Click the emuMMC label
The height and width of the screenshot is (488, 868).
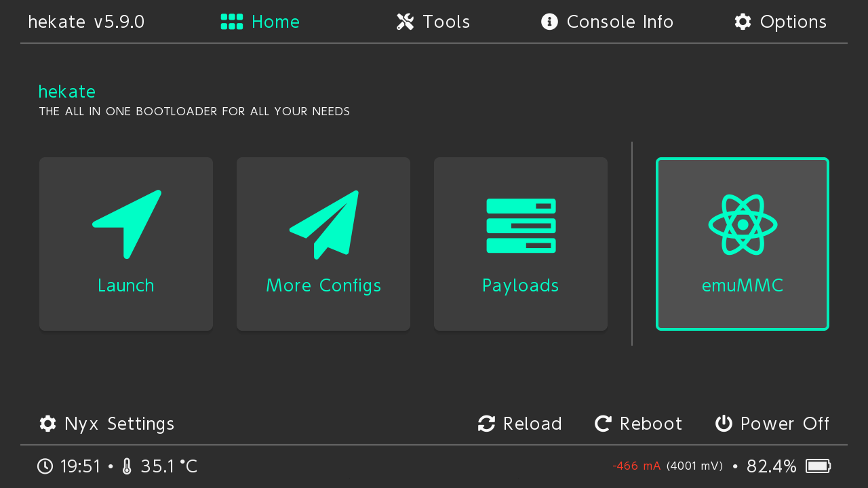(x=743, y=285)
